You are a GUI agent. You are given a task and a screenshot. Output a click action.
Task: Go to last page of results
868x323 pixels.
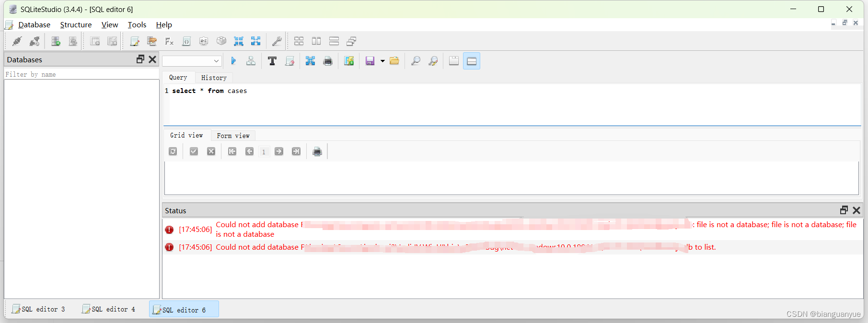click(x=296, y=151)
